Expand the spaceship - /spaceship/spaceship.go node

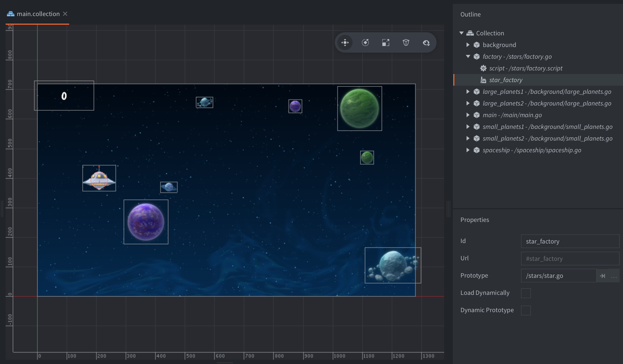pyautogui.click(x=468, y=150)
